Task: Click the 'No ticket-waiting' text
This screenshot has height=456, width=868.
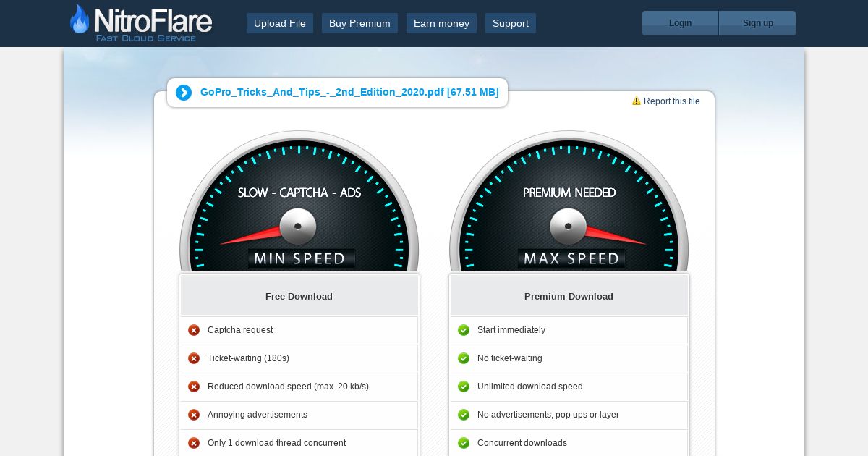Action: 510,358
